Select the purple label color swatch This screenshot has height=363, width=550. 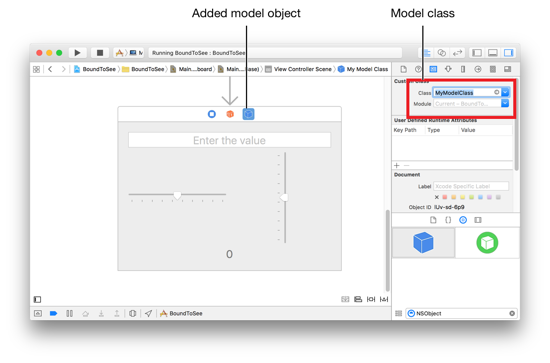coord(489,197)
